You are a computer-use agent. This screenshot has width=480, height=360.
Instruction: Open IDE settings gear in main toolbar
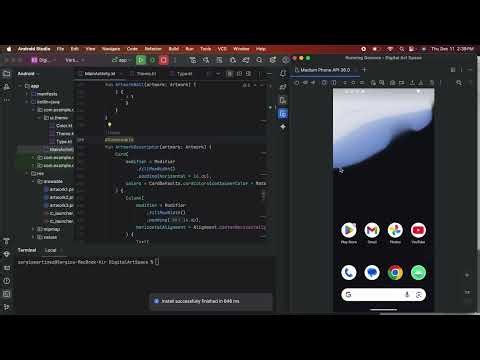tap(272, 60)
